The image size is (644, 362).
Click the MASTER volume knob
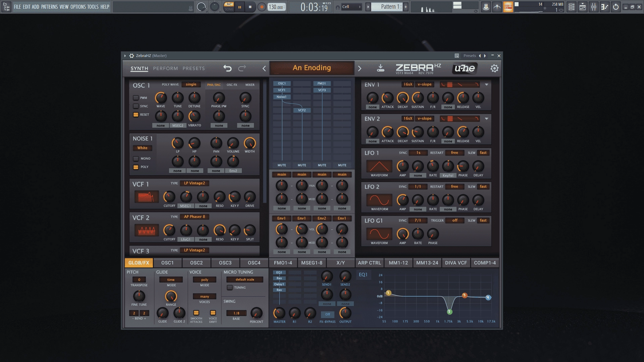pyautogui.click(x=279, y=313)
